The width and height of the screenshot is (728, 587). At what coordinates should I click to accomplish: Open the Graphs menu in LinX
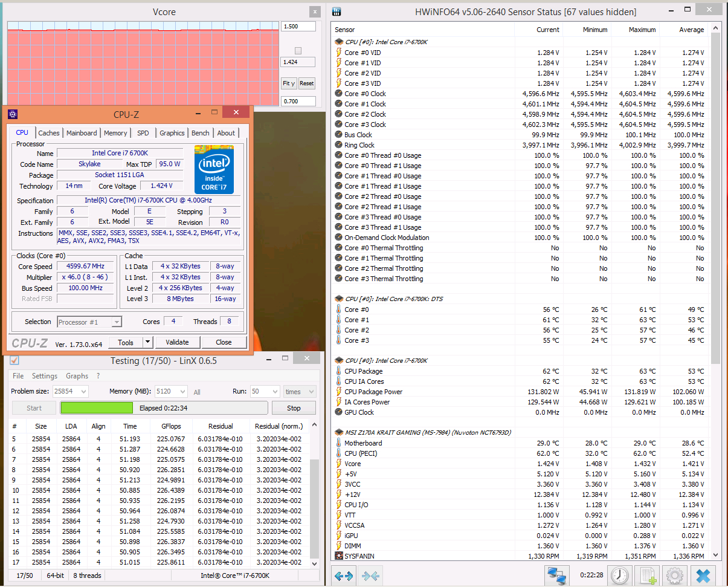tap(77, 376)
